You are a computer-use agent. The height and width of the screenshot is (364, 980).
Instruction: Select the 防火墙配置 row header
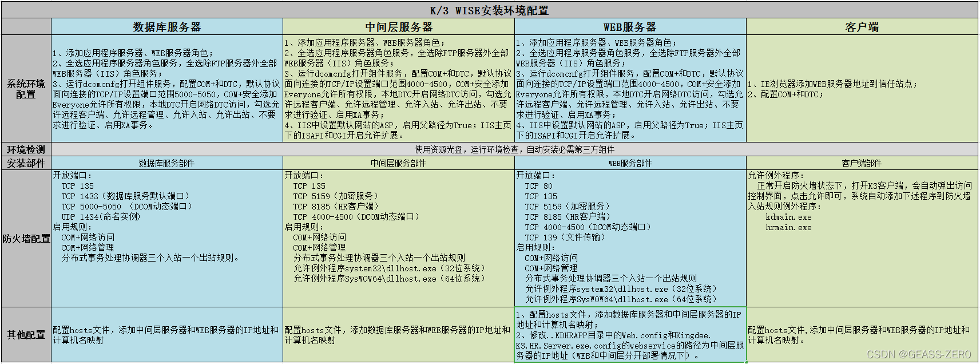pos(26,239)
